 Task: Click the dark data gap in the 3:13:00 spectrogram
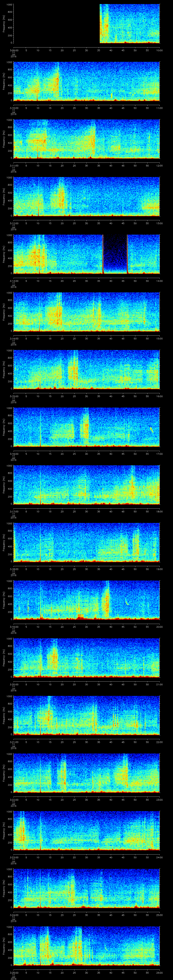(115, 254)
